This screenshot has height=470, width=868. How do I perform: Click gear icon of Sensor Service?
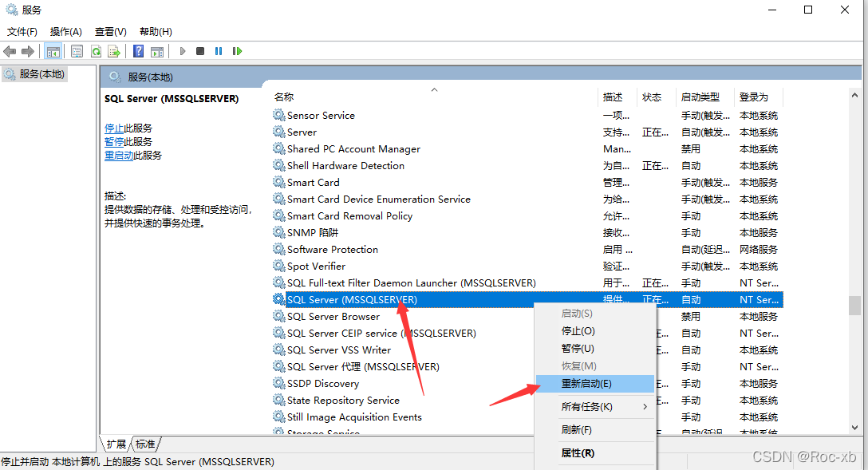(278, 115)
